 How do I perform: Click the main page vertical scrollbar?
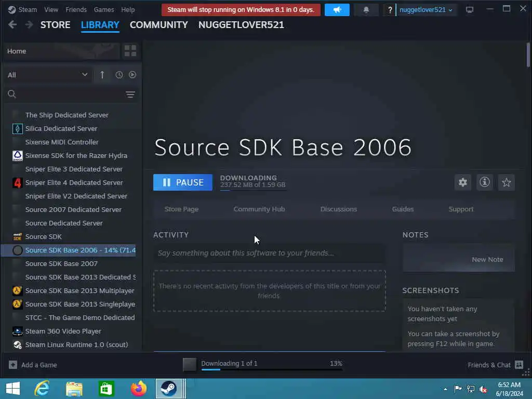click(528, 55)
